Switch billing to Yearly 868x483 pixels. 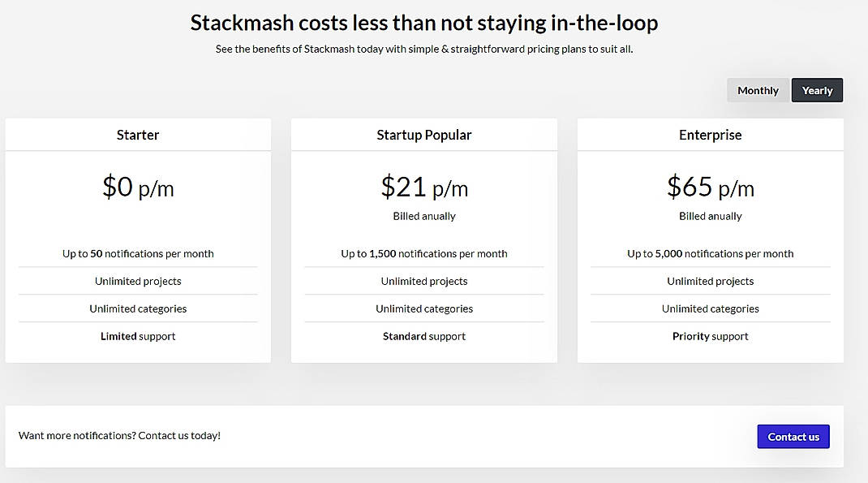pos(817,90)
